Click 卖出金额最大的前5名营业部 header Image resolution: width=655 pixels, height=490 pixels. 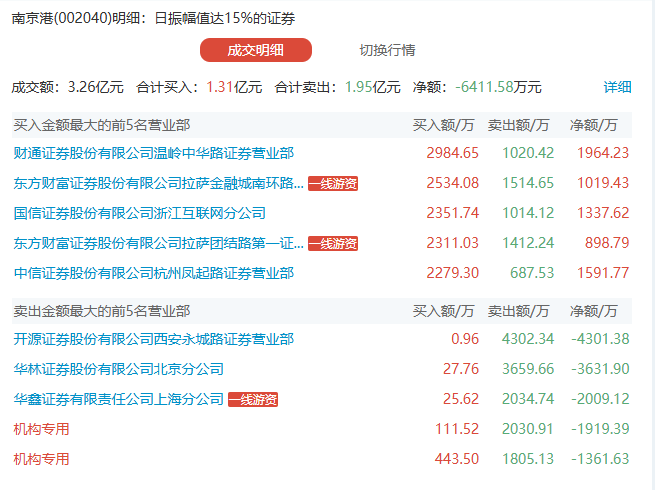click(x=102, y=311)
